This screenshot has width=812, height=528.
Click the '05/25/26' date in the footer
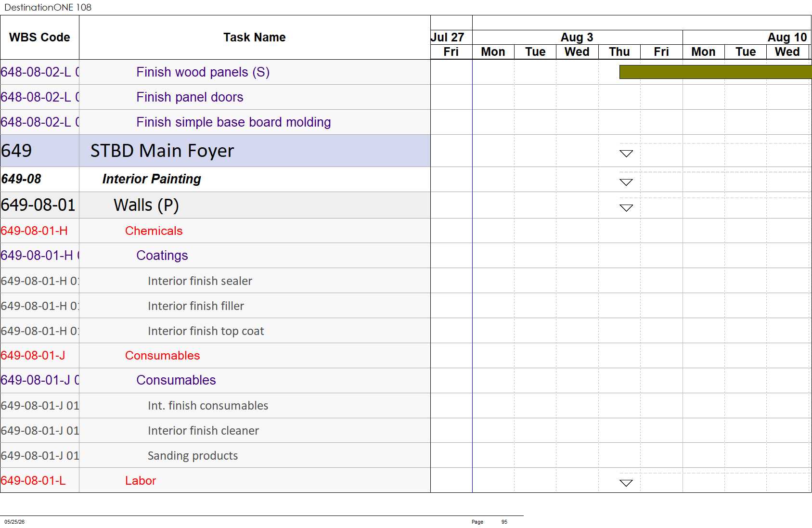pos(14,522)
